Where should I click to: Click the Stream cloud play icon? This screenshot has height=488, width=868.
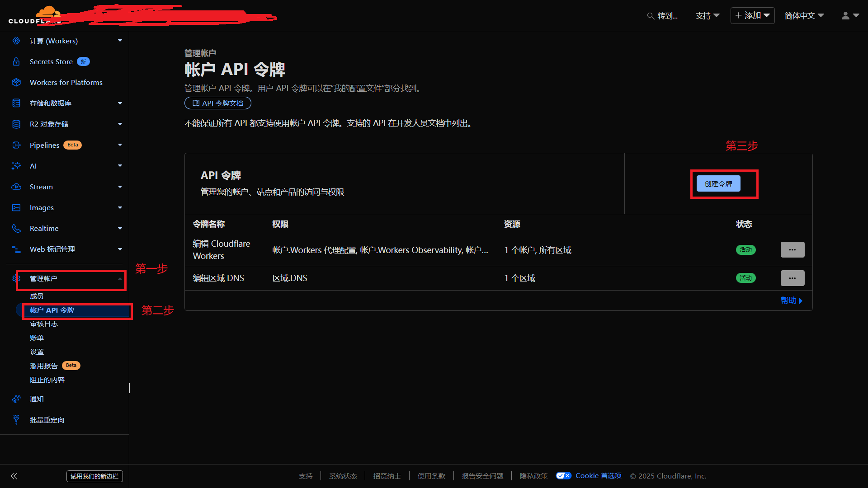point(16,187)
